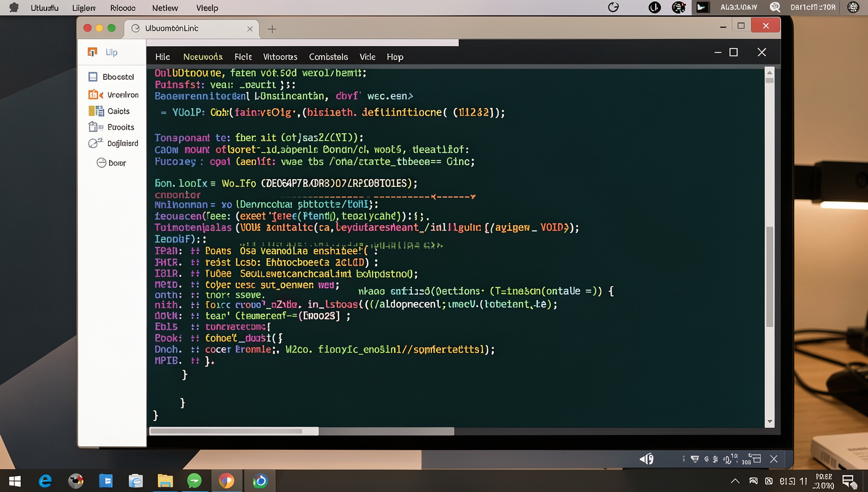Image resolution: width=868 pixels, height=492 pixels.
Task: Show hidden tray icons with the chevron
Action: pyautogui.click(x=735, y=481)
